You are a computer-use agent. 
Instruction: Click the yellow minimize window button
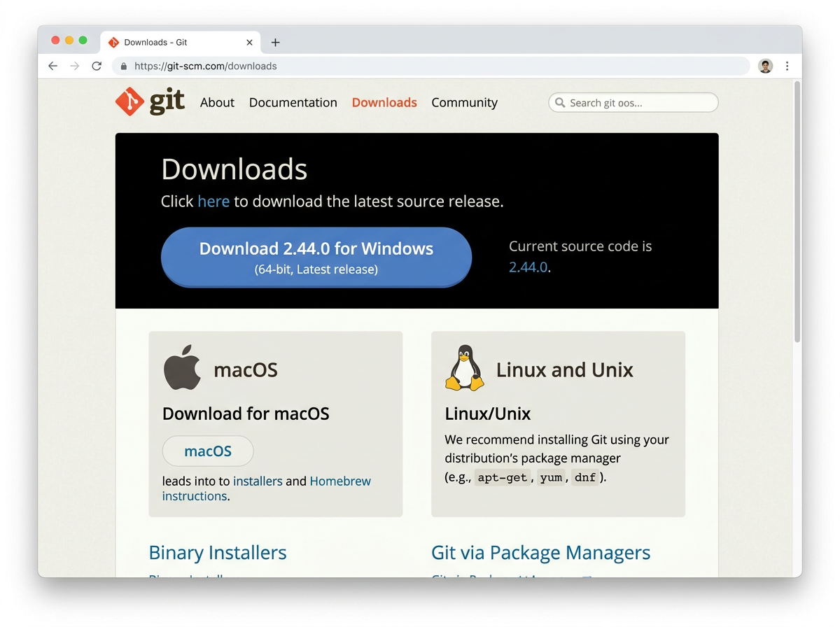69,40
